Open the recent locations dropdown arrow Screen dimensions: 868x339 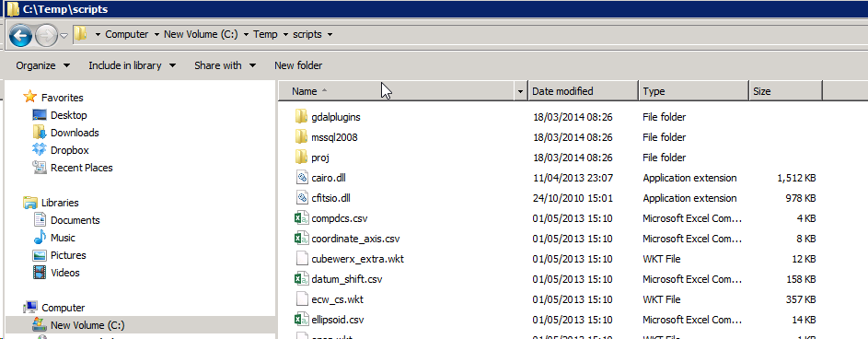(x=64, y=36)
